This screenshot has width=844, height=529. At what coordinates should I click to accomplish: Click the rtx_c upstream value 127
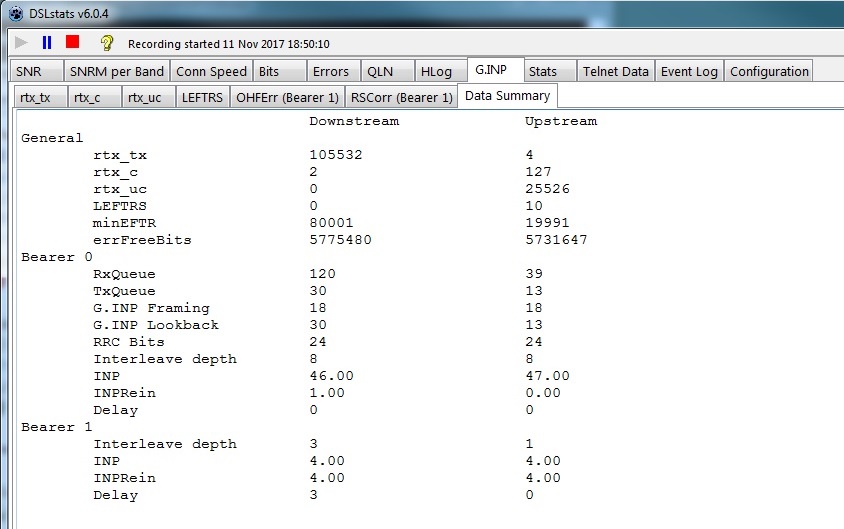538,172
